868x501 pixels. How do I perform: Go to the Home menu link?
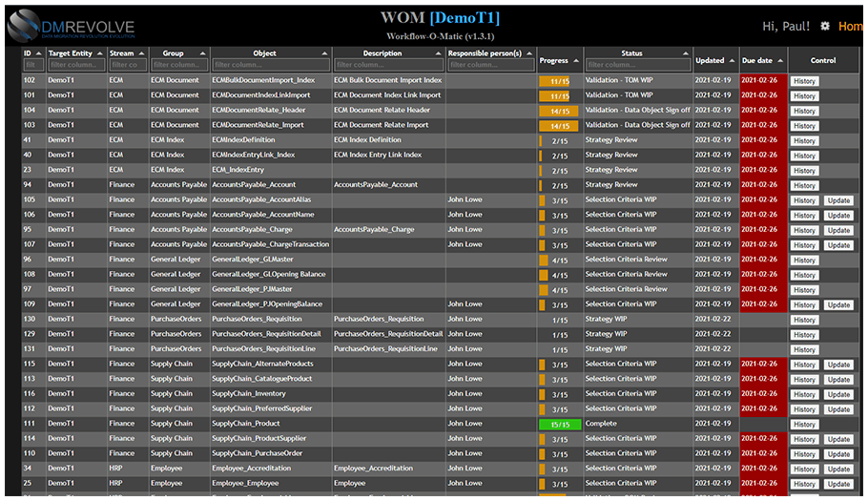point(851,27)
